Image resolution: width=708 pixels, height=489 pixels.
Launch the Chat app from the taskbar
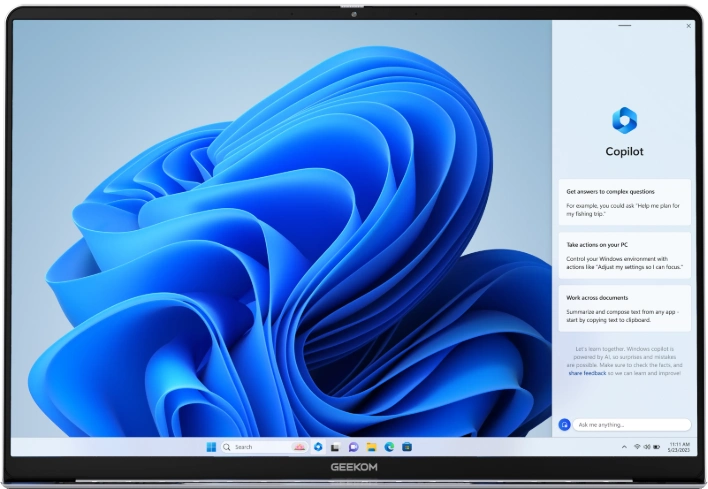coord(353,447)
